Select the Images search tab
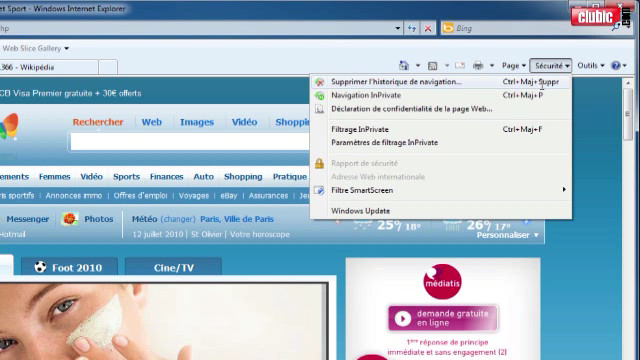This screenshot has width=640, height=360. click(x=197, y=122)
